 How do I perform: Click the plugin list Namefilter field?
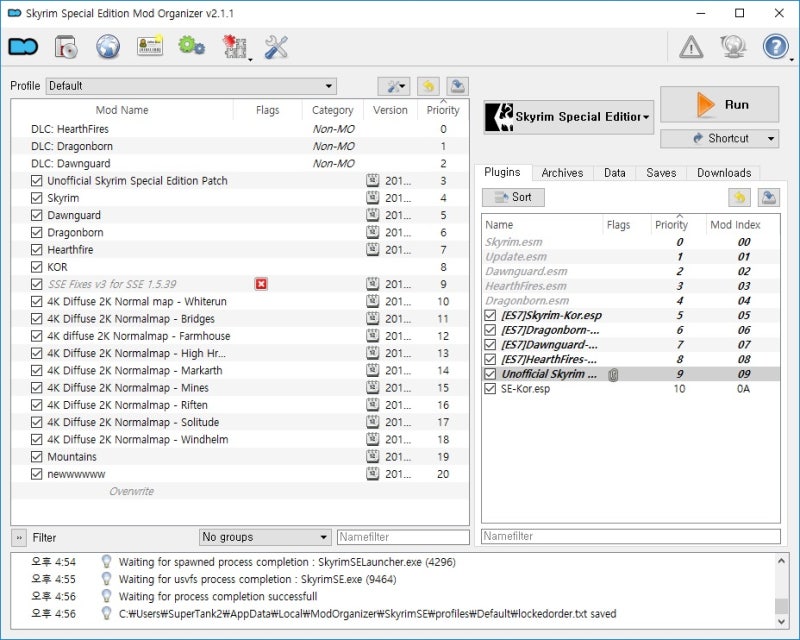click(x=631, y=536)
